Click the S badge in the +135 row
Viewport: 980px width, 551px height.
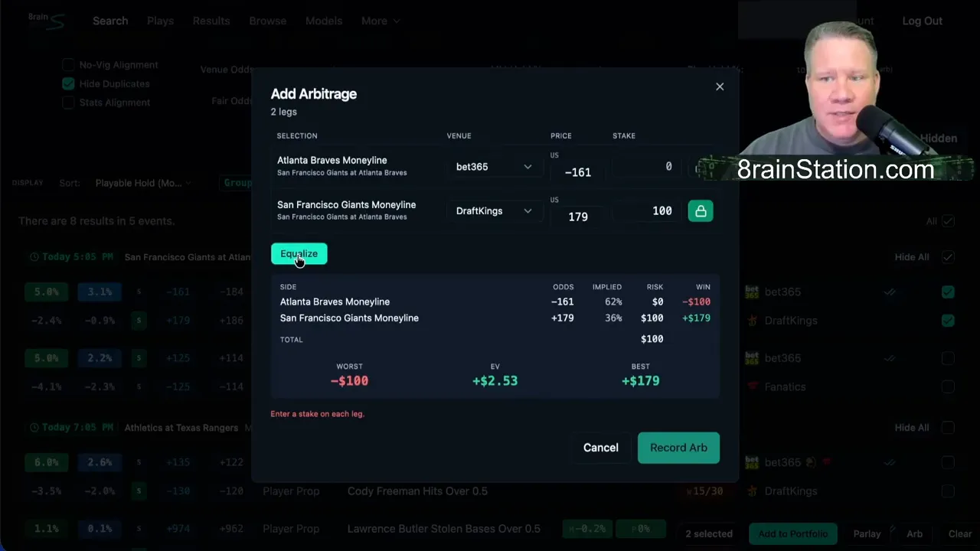click(139, 462)
